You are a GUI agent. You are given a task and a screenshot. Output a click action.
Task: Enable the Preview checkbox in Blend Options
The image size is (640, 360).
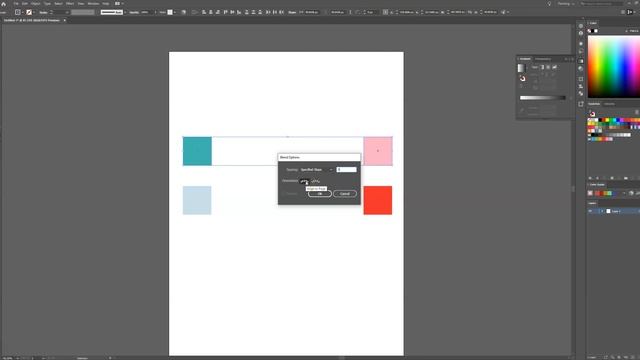click(283, 193)
